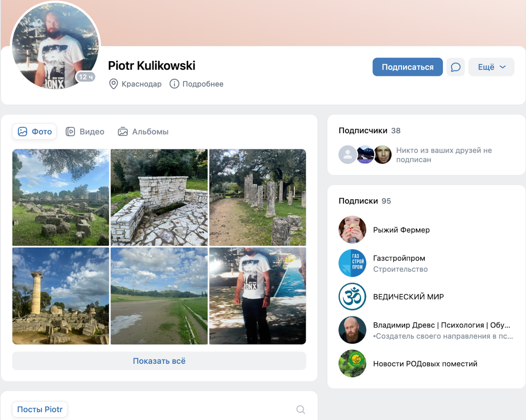Click the search icon in posts section
526x420 pixels.
pyautogui.click(x=300, y=409)
